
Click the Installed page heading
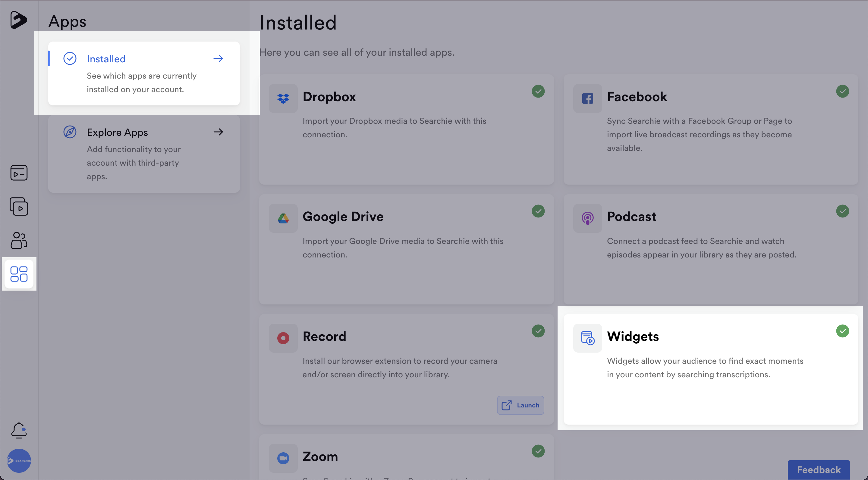point(298,22)
